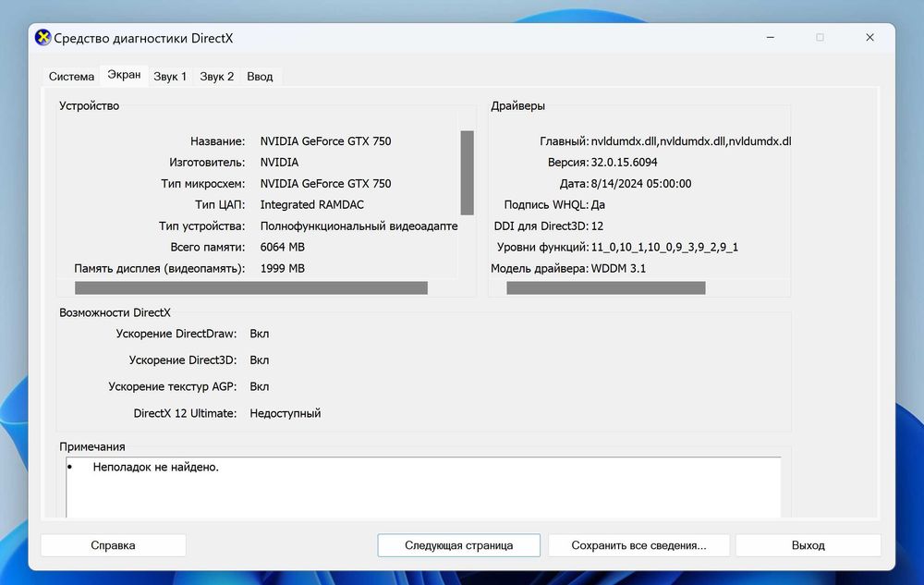The width and height of the screenshot is (924, 585).
Task: Click the DDI для Direct3D value 12
Action: 597,226
